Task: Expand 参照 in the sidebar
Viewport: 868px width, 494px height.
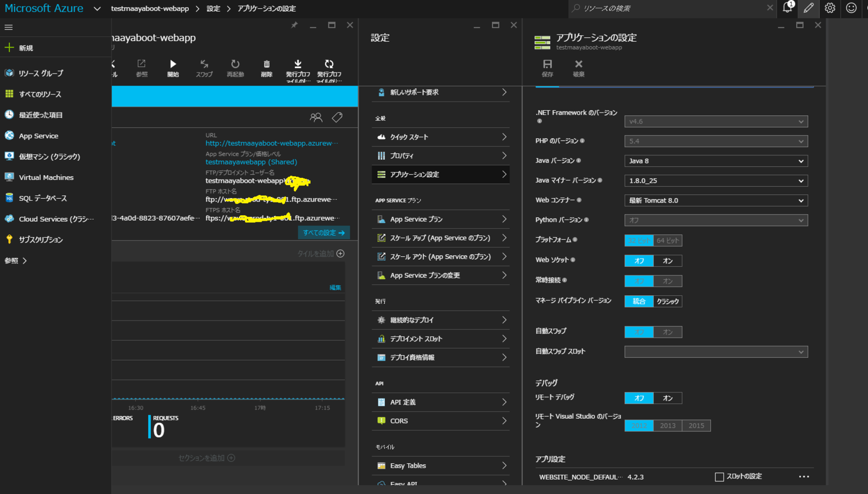Action: click(x=15, y=261)
